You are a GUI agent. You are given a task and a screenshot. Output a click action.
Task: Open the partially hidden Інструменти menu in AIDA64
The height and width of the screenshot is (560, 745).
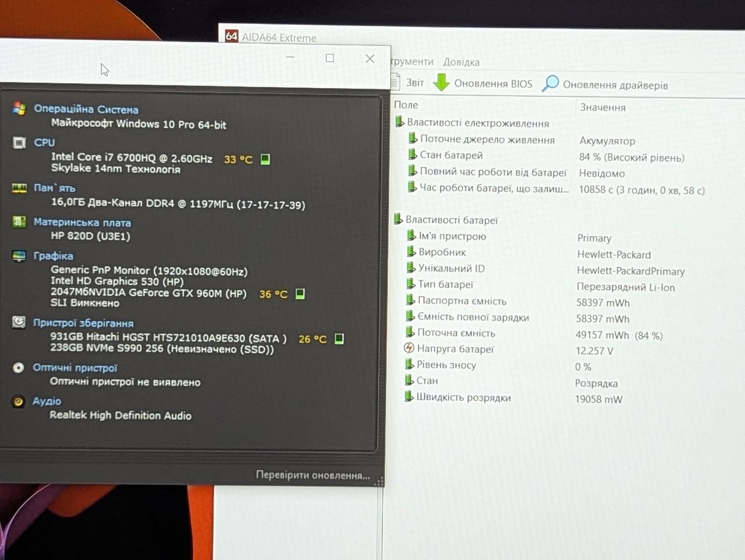(412, 62)
